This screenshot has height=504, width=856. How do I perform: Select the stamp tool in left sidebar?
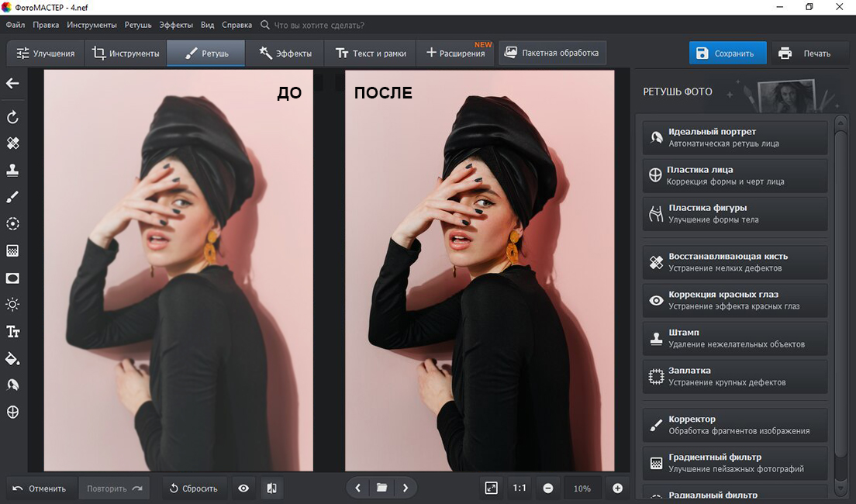pos(12,170)
